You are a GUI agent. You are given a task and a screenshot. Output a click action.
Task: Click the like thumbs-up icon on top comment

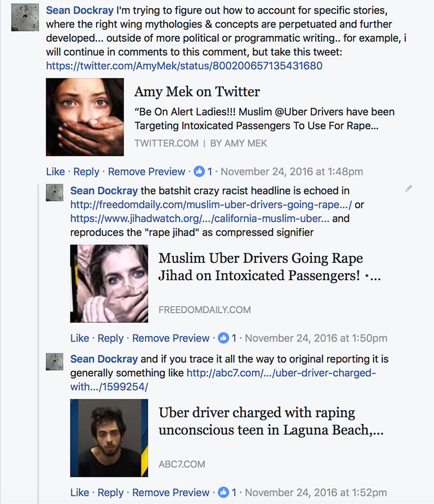[199, 172]
